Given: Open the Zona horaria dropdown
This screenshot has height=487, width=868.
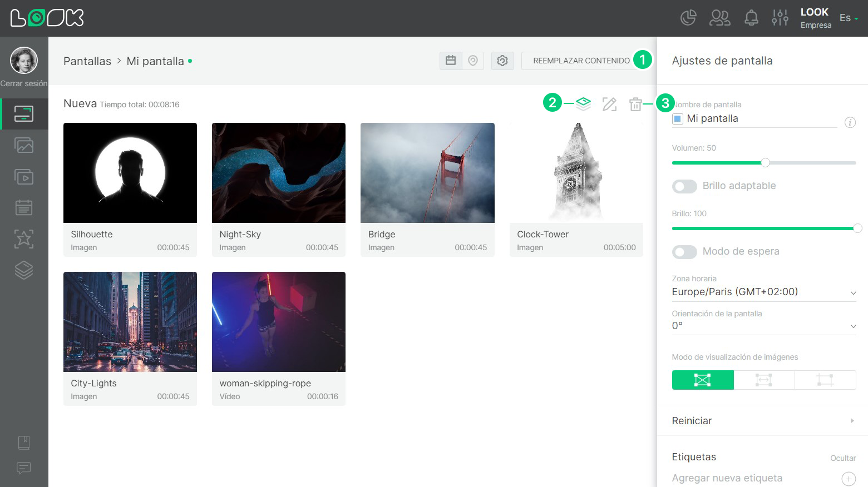Looking at the screenshot, I should [764, 292].
